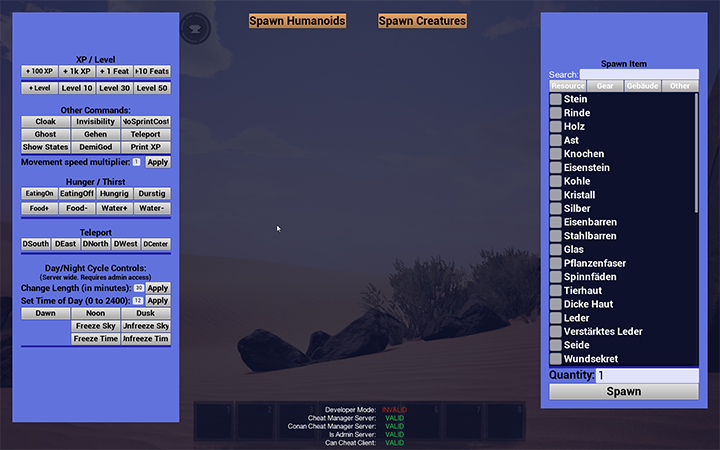Open the Gear category tab

(x=605, y=86)
